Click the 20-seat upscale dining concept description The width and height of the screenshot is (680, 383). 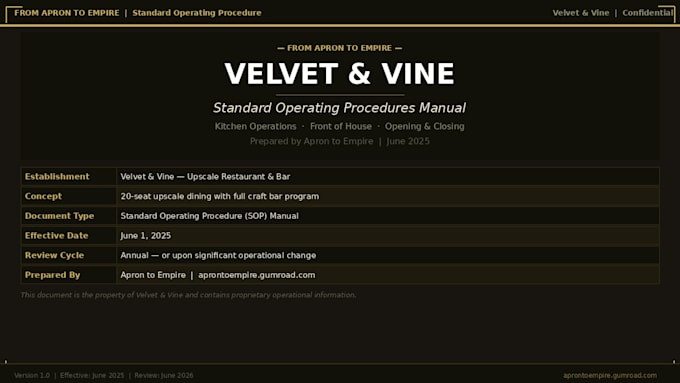pos(219,196)
